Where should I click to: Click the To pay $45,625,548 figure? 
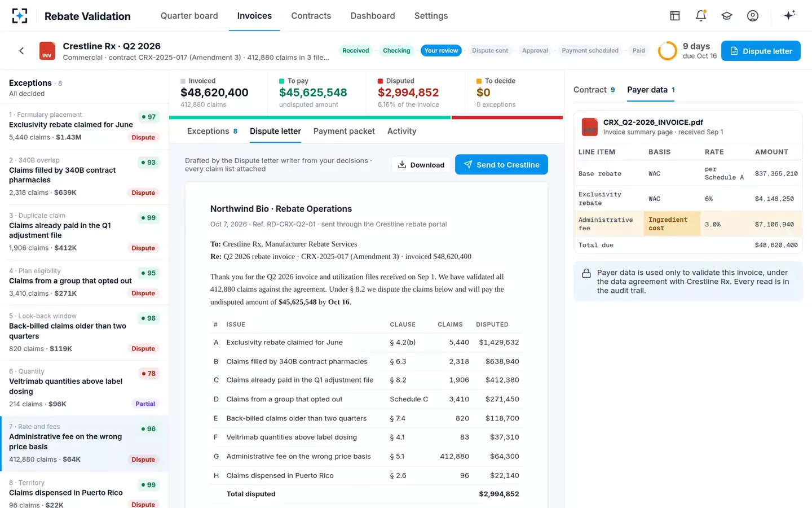point(313,93)
